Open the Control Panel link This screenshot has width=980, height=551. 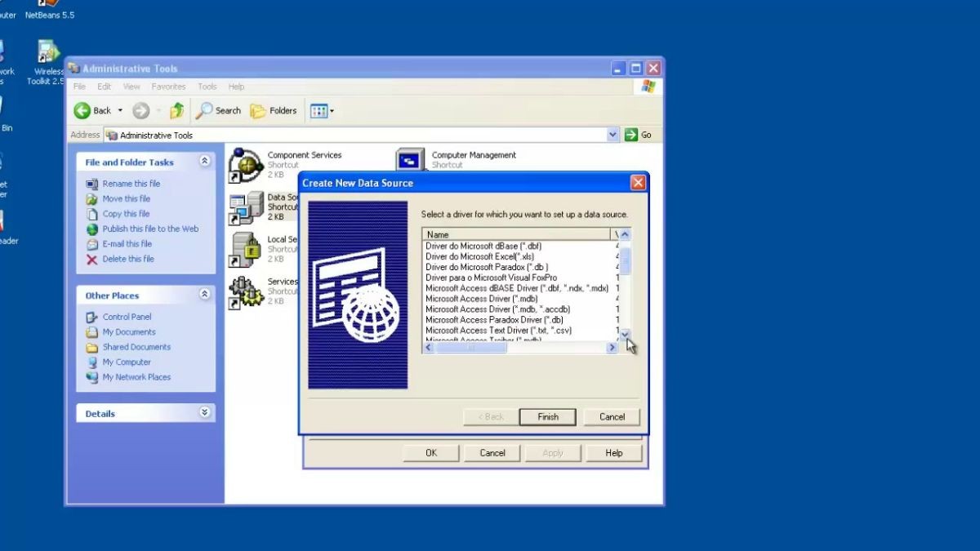tap(127, 317)
